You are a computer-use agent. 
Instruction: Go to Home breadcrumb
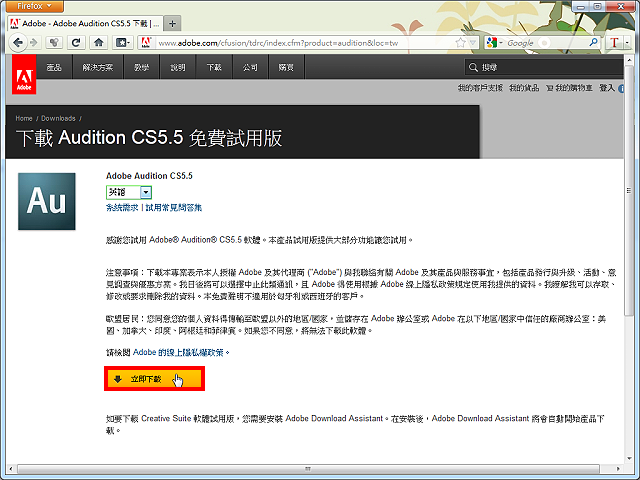click(24, 118)
